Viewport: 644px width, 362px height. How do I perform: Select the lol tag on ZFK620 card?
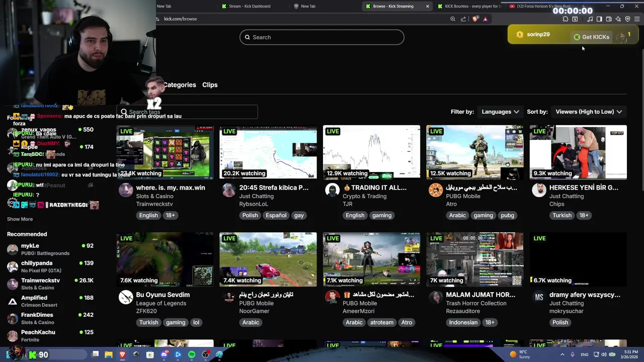pos(196,322)
